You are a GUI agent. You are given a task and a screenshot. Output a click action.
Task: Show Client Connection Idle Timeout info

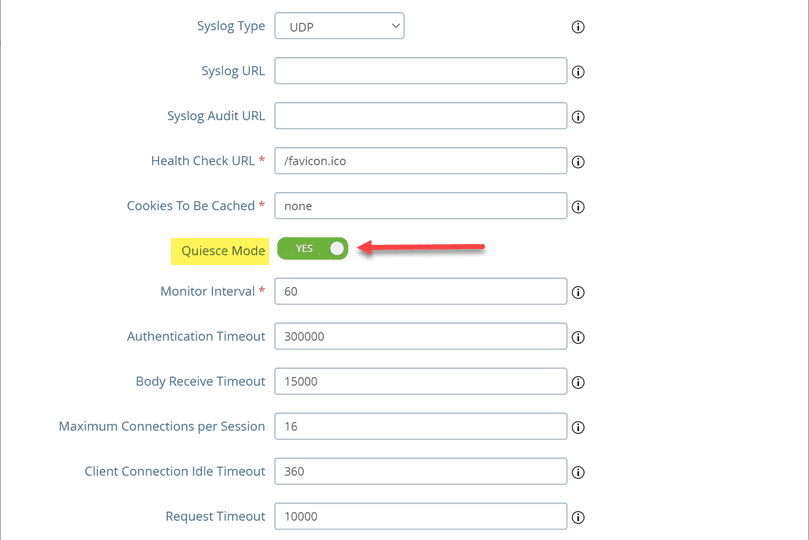click(x=578, y=473)
